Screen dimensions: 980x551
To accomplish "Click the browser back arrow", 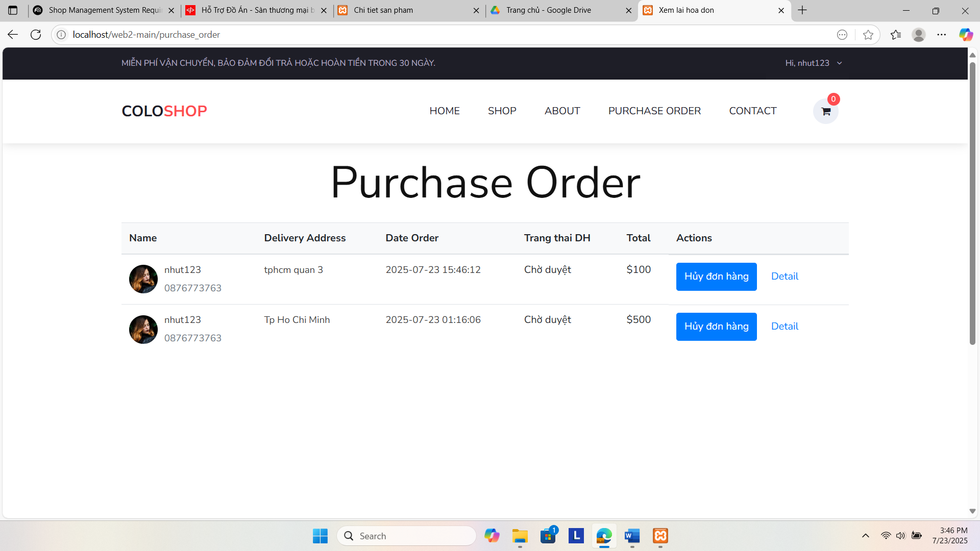I will coord(13,35).
